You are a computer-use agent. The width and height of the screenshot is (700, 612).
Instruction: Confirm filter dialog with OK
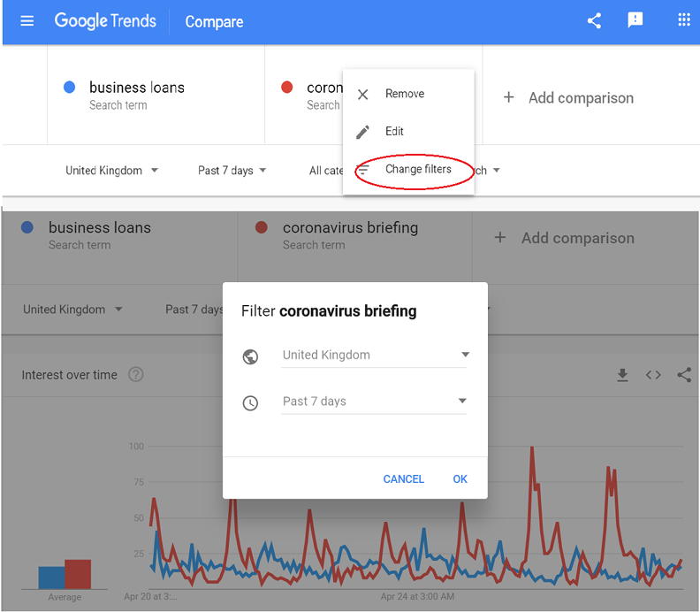[460, 479]
